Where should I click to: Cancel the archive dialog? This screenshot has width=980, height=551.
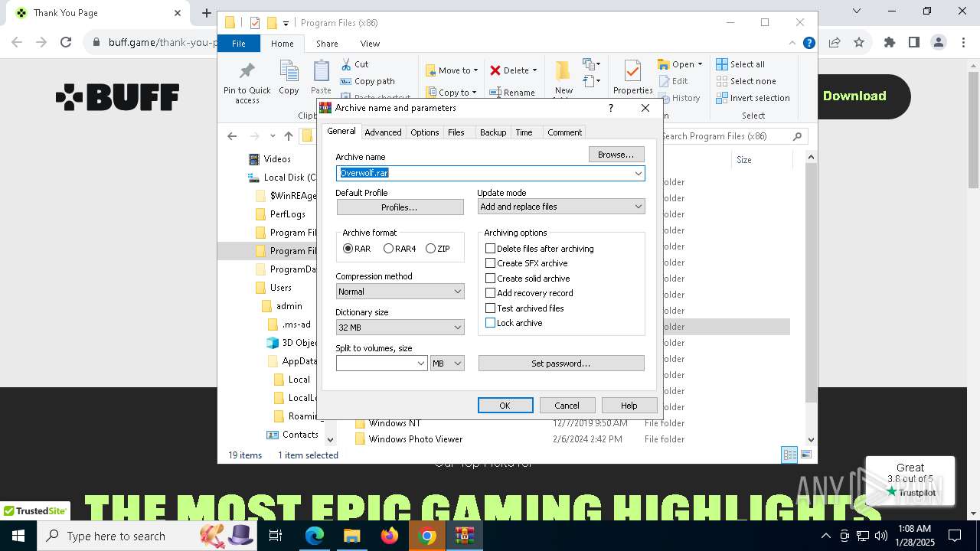pyautogui.click(x=567, y=406)
